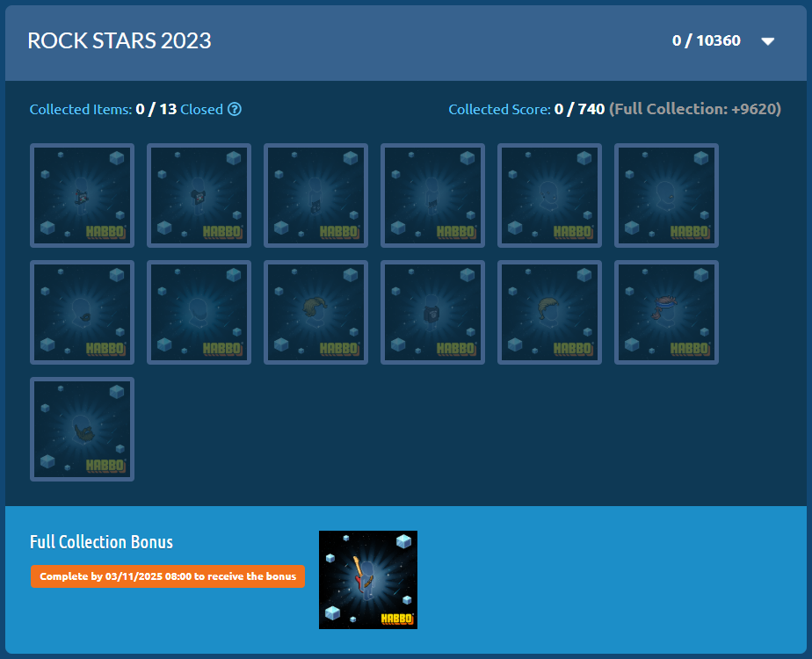Open the single item in the third row
This screenshot has width=812, height=659.
click(x=83, y=429)
